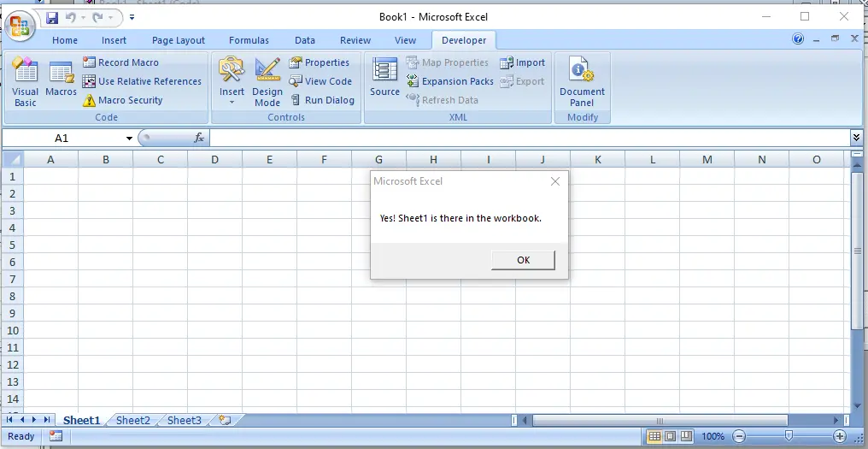868x449 pixels.
Task: Go to first sheet navigation arrow
Action: coord(10,420)
